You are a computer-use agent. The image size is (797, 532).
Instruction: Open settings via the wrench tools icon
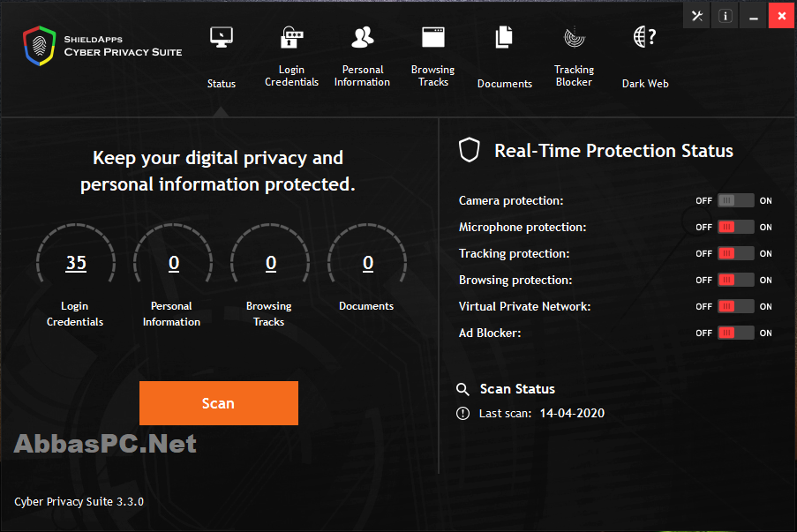click(697, 16)
